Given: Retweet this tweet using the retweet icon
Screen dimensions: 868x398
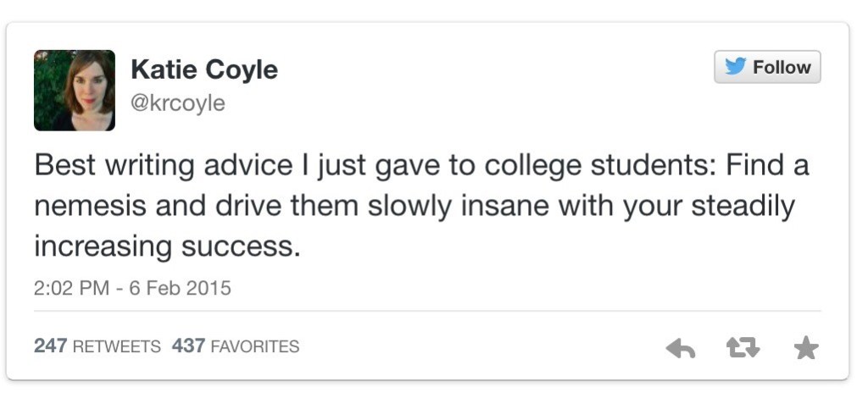Looking at the screenshot, I should [x=743, y=347].
